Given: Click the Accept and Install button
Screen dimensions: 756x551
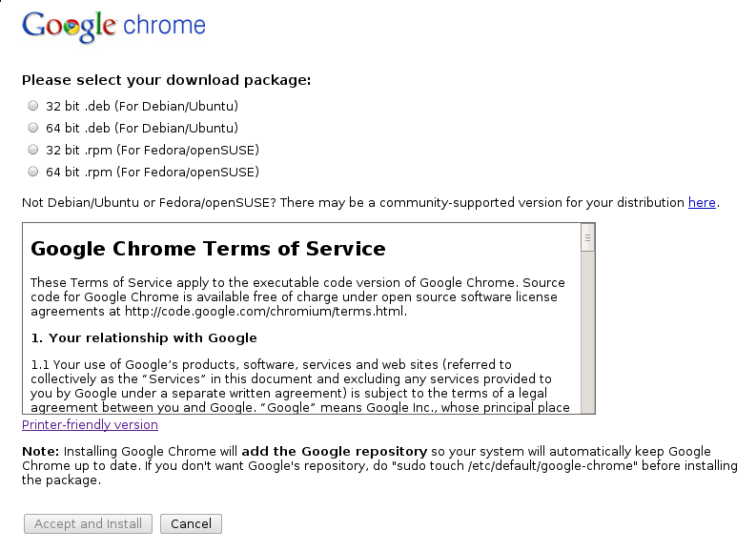Looking at the screenshot, I should [89, 524].
